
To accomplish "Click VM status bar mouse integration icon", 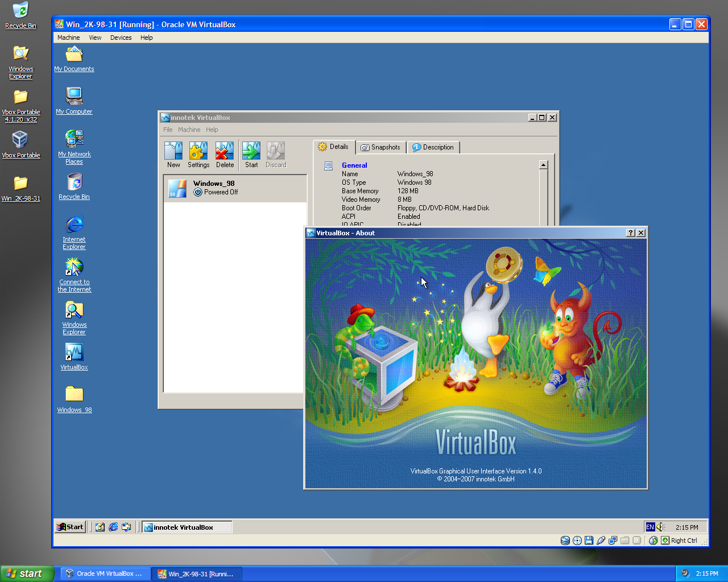I will click(653, 541).
